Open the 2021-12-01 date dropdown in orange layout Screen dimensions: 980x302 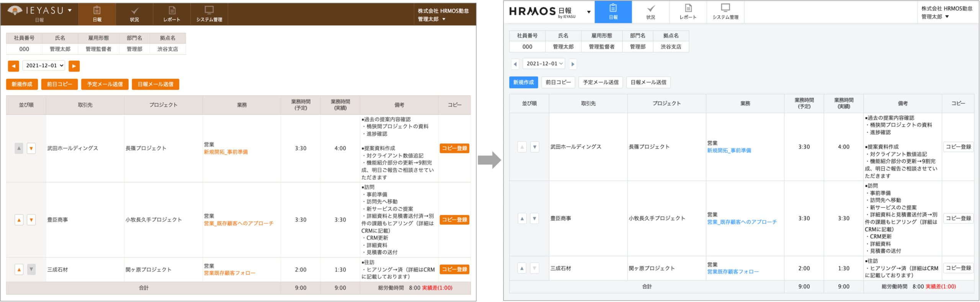click(x=44, y=65)
